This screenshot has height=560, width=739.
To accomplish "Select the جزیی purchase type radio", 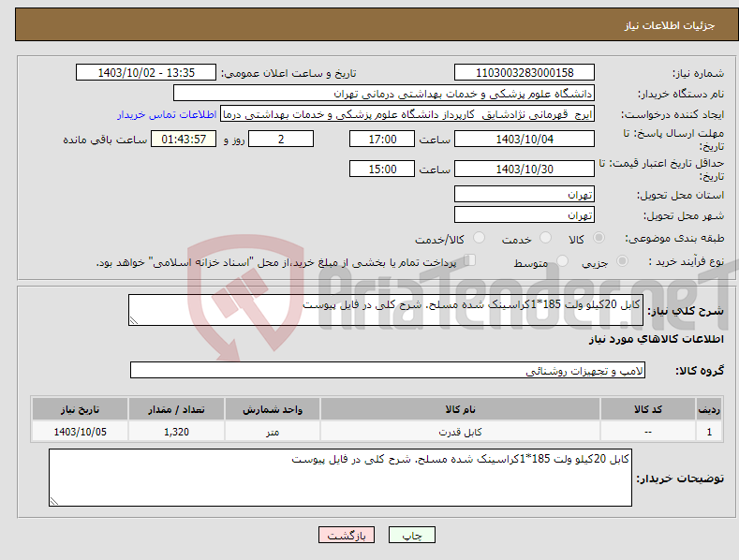I will (x=622, y=260).
